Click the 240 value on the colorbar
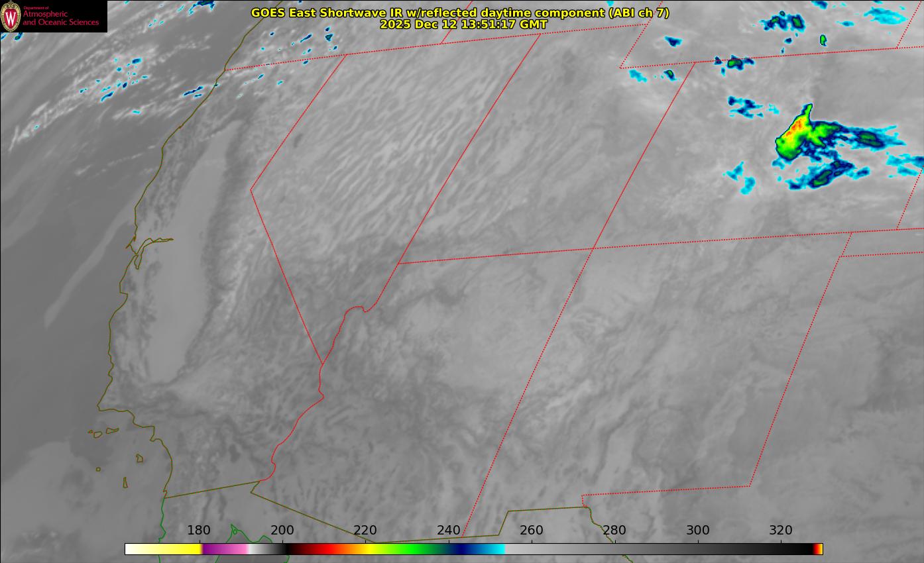This screenshot has height=563, width=924. coord(449,530)
